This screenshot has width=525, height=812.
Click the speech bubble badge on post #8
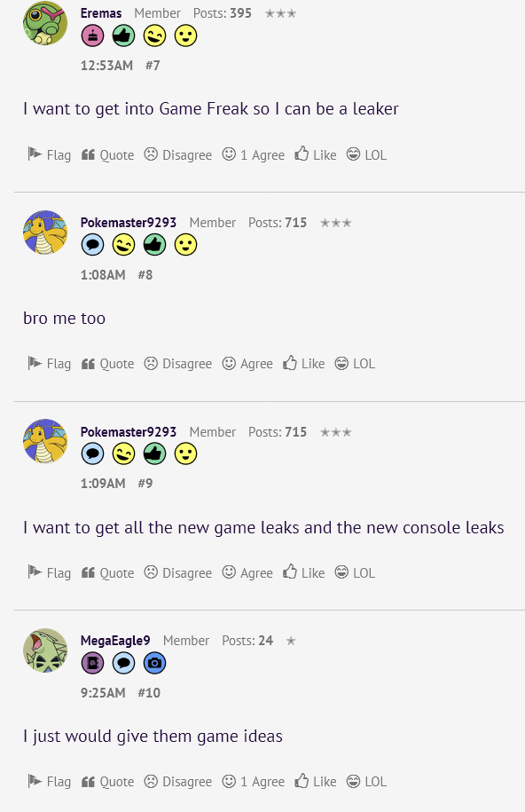(93, 245)
